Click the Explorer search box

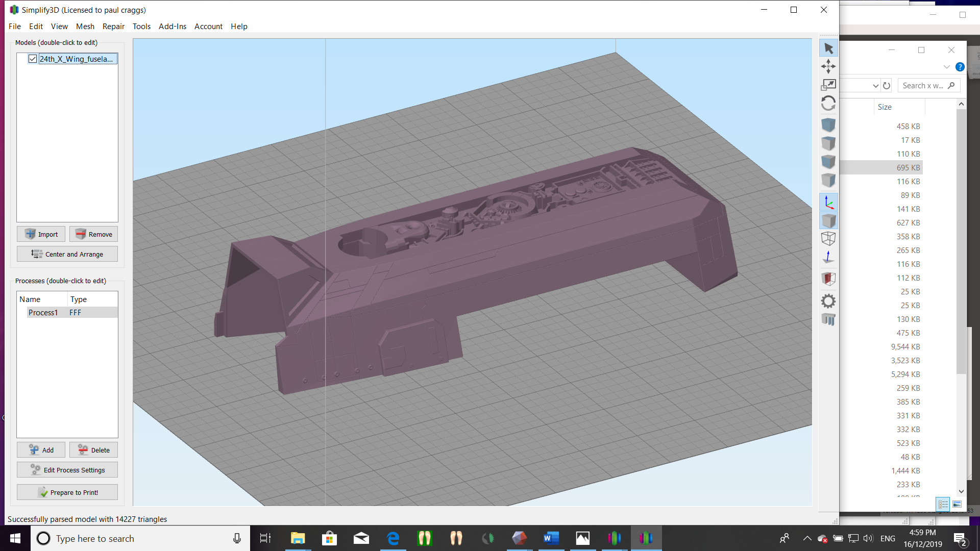(923, 86)
